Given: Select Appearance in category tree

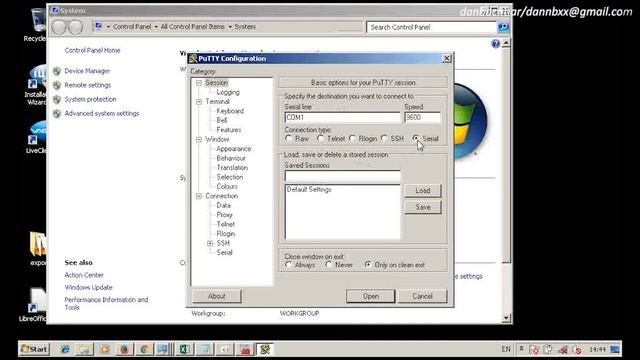Looking at the screenshot, I should (234, 149).
